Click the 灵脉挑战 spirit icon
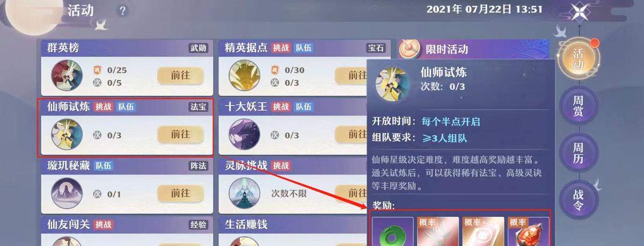Image resolution: width=644 pixels, height=246 pixels. tap(245, 193)
